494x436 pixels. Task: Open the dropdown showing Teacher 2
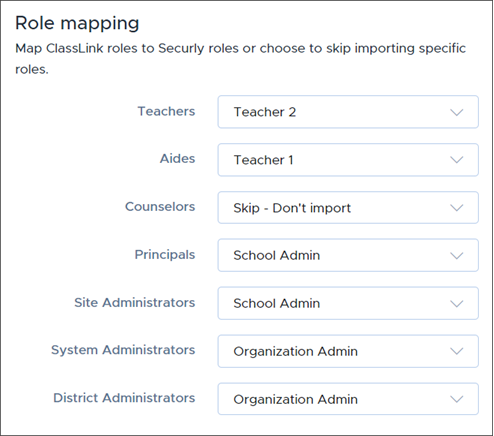348,112
